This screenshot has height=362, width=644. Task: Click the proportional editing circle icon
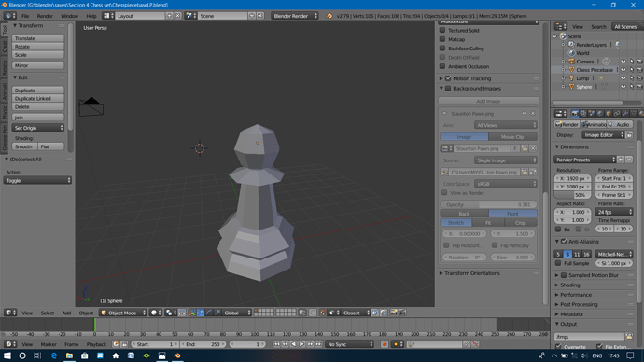[x=313, y=313]
